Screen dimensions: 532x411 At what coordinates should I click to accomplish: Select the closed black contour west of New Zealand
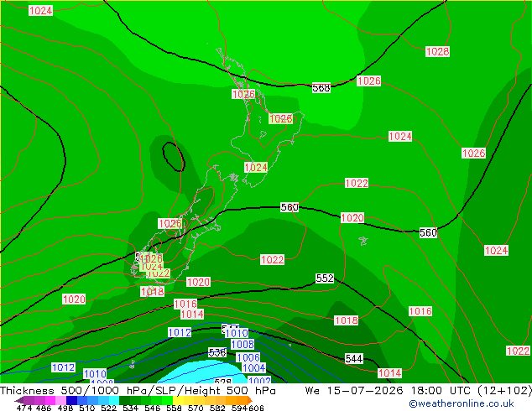pos(174,156)
